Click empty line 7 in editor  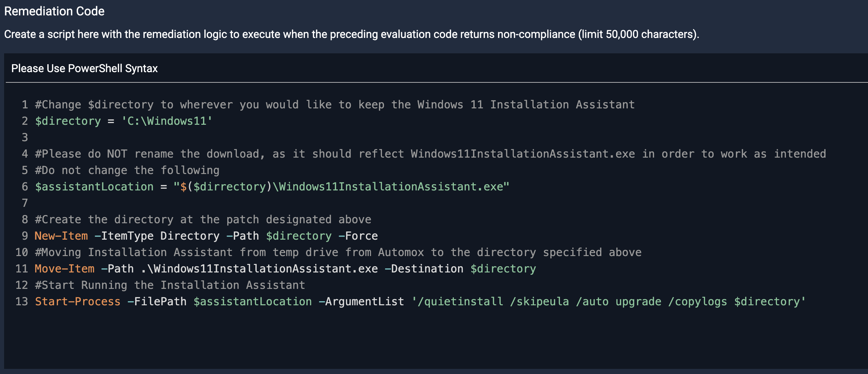(137, 203)
